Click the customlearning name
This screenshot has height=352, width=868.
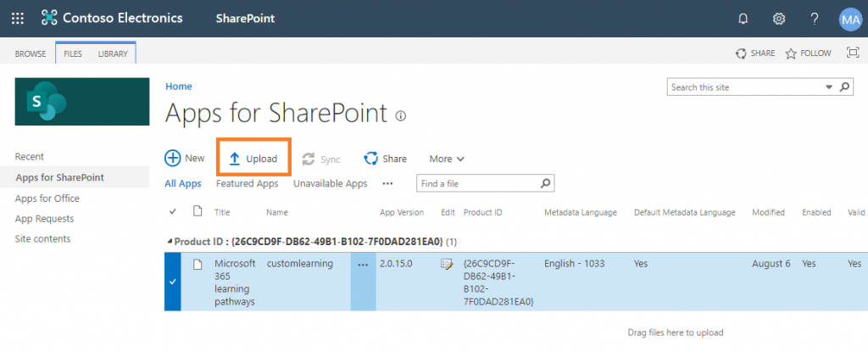(300, 264)
